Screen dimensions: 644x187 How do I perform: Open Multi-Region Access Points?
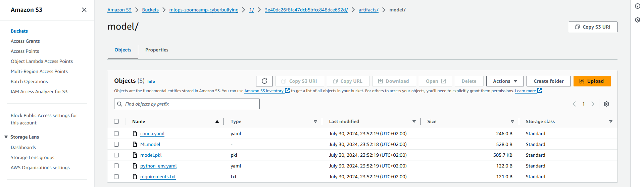tap(39, 71)
